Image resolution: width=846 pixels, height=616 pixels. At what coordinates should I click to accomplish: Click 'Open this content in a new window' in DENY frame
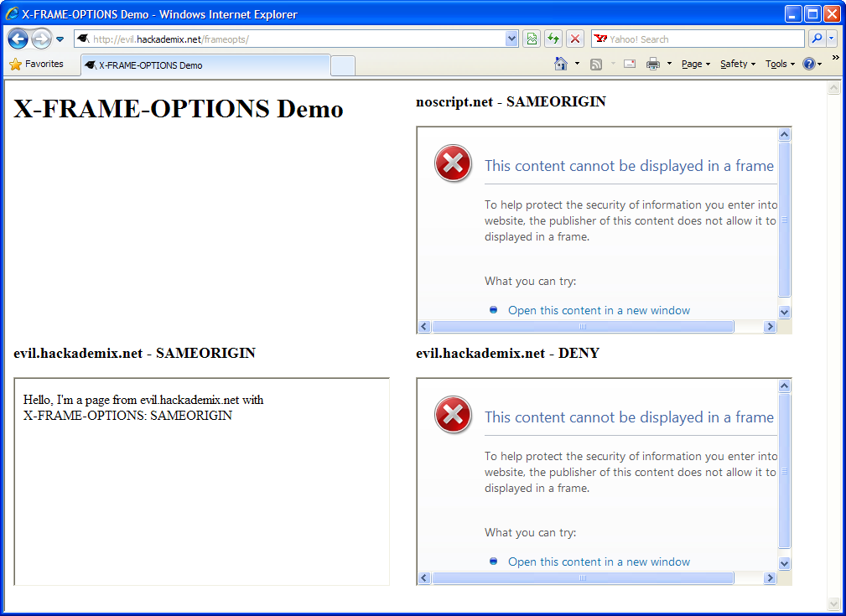click(x=599, y=562)
